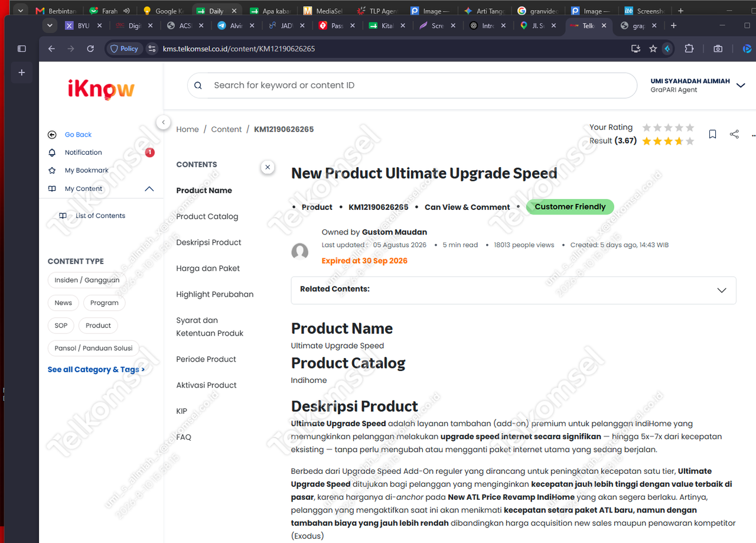Open the browser vertical tabs sidebar icon

coord(22,48)
